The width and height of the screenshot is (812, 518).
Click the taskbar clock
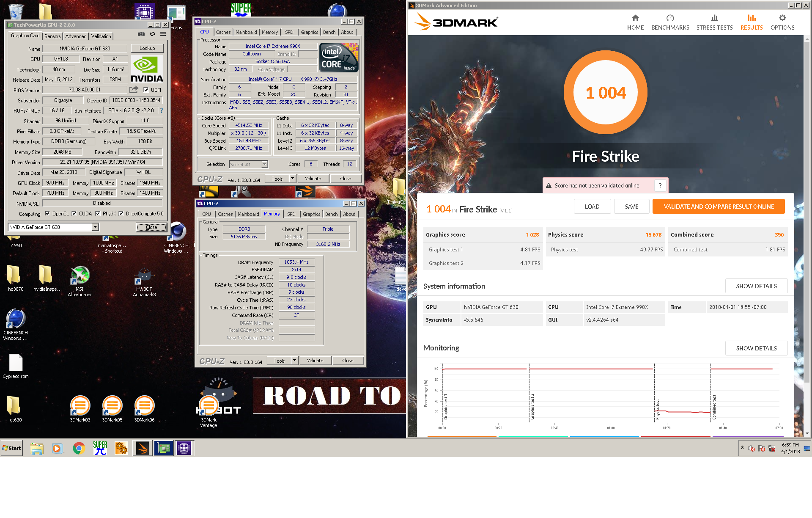(x=790, y=448)
